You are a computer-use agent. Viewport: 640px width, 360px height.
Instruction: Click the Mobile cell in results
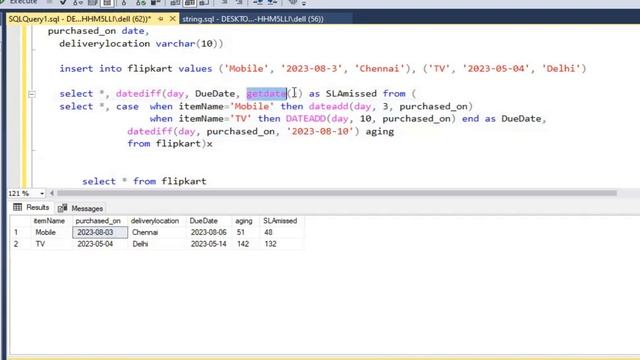click(x=45, y=232)
